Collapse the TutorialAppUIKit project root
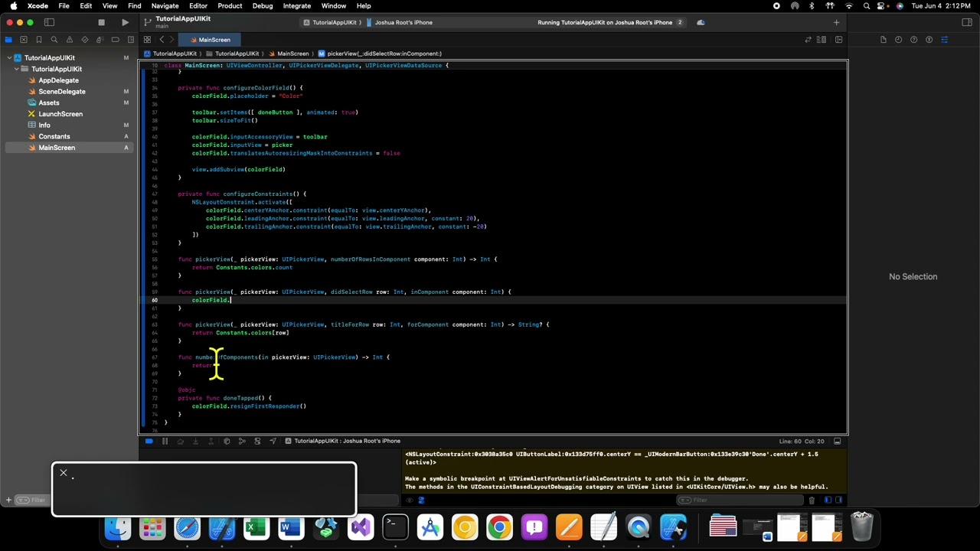 [x=9, y=58]
